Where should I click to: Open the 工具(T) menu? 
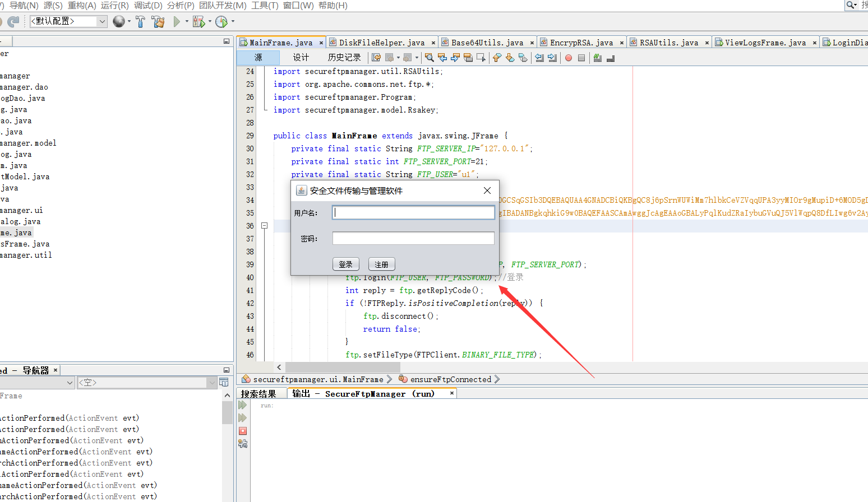(265, 5)
